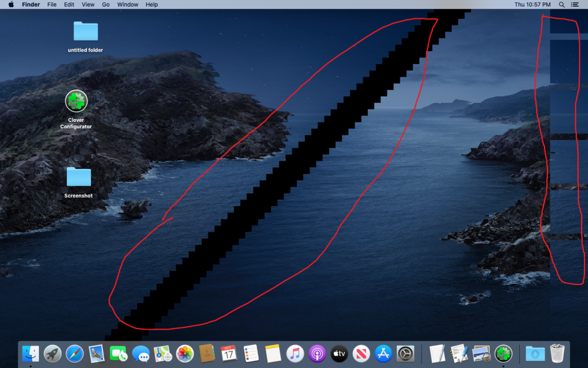Open Maps from the Dock
This screenshot has height=368, width=588.
coord(163,354)
